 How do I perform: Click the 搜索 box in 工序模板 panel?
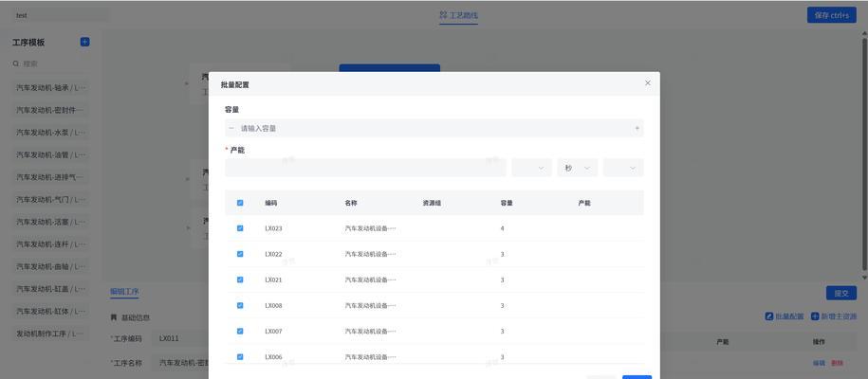point(50,64)
